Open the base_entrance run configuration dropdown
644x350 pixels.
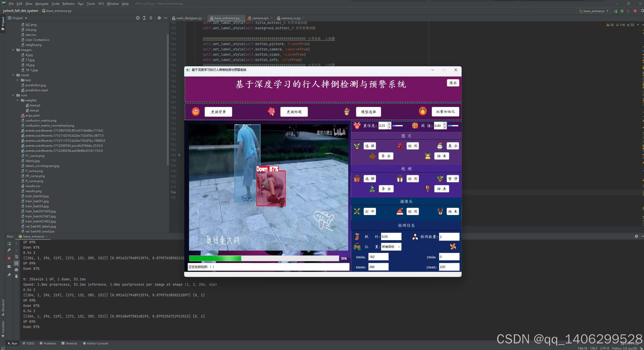pos(594,11)
